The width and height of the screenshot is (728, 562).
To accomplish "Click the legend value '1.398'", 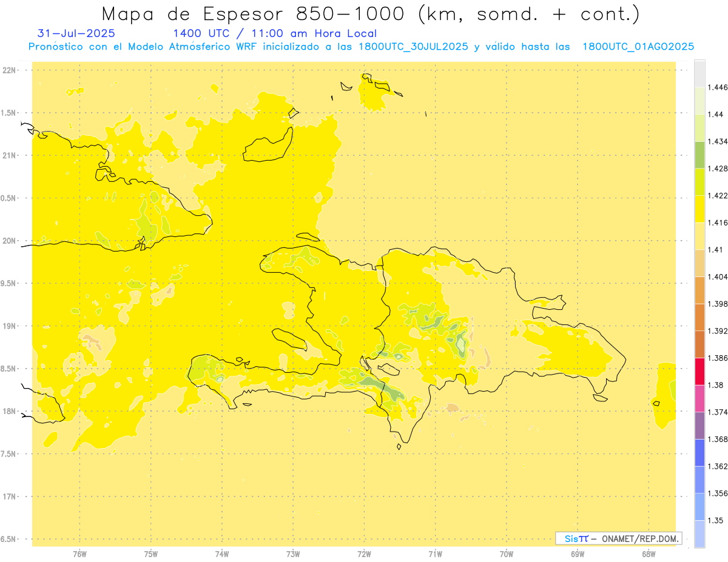I will coord(718,304).
